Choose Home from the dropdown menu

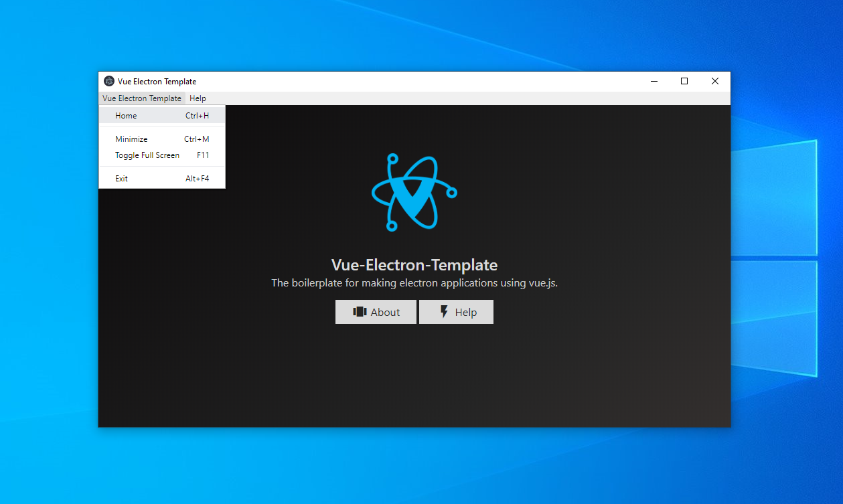click(162, 116)
